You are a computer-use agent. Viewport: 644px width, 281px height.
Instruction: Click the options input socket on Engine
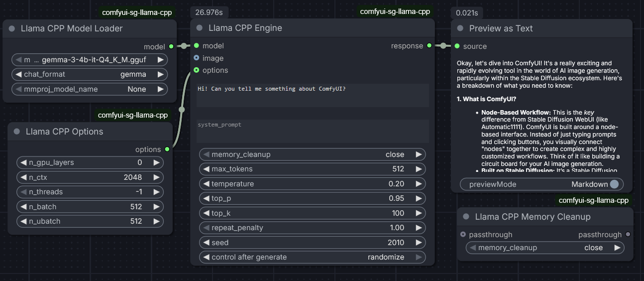pos(197,70)
